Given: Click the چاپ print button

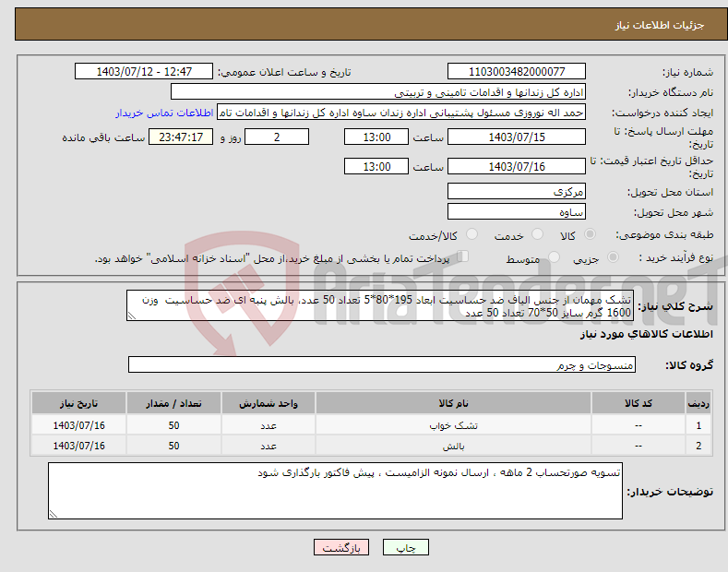Looking at the screenshot, I should [405, 548].
